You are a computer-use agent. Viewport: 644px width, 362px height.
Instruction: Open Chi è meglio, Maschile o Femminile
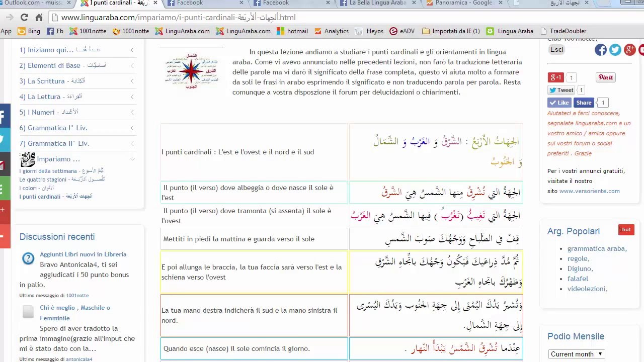75,313
